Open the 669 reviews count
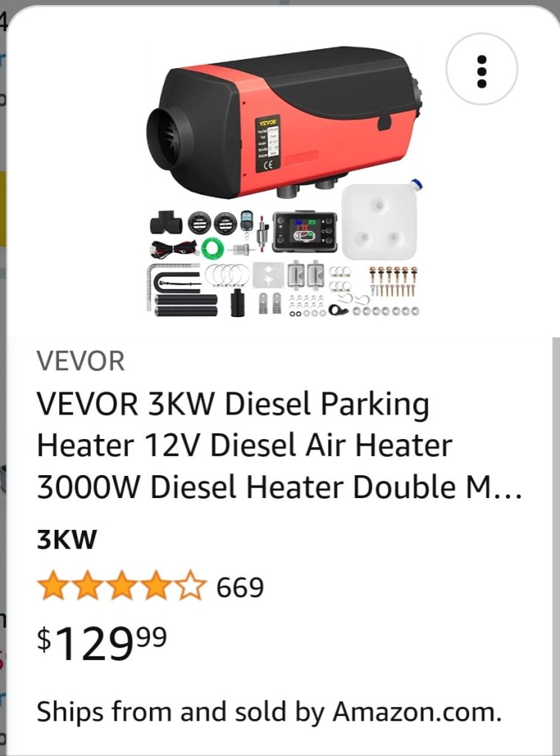Image resolution: width=560 pixels, height=756 pixels. pos(240,588)
